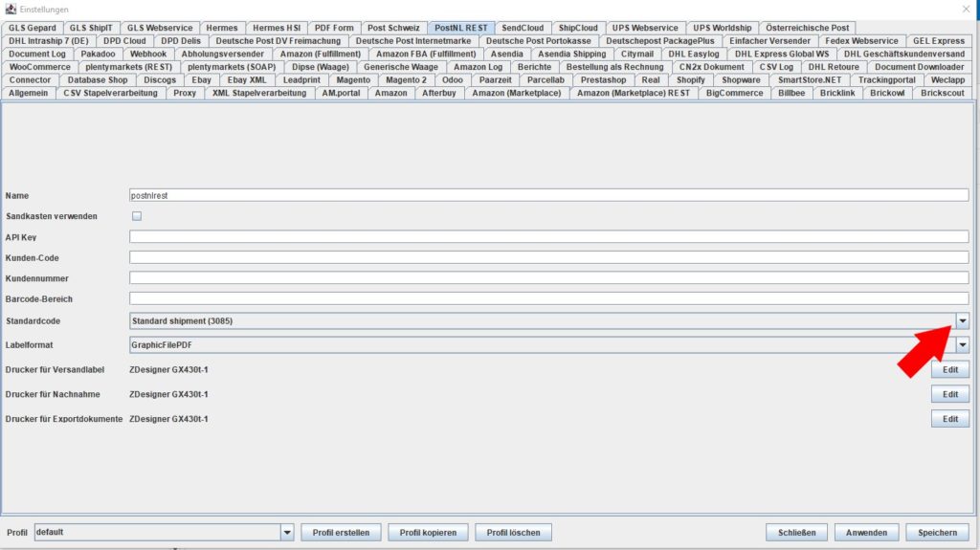The width and height of the screenshot is (980, 550).
Task: Select the GEL Express tab
Action: (x=939, y=40)
